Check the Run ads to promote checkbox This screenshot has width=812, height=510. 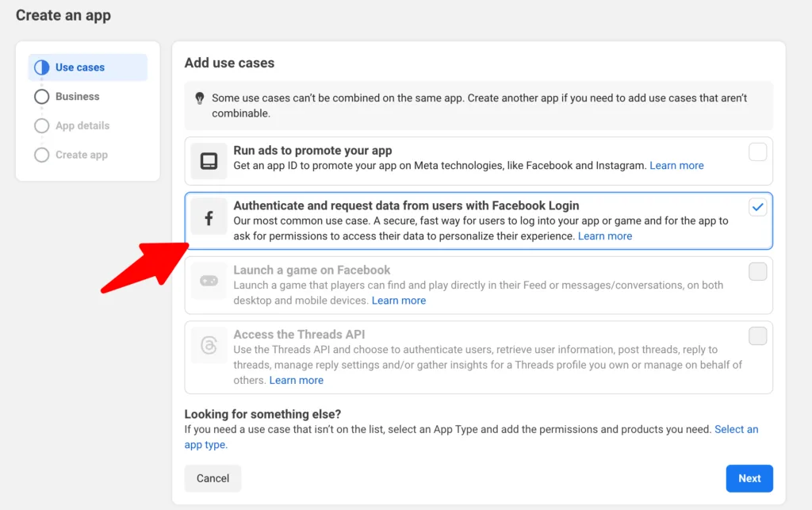(757, 152)
